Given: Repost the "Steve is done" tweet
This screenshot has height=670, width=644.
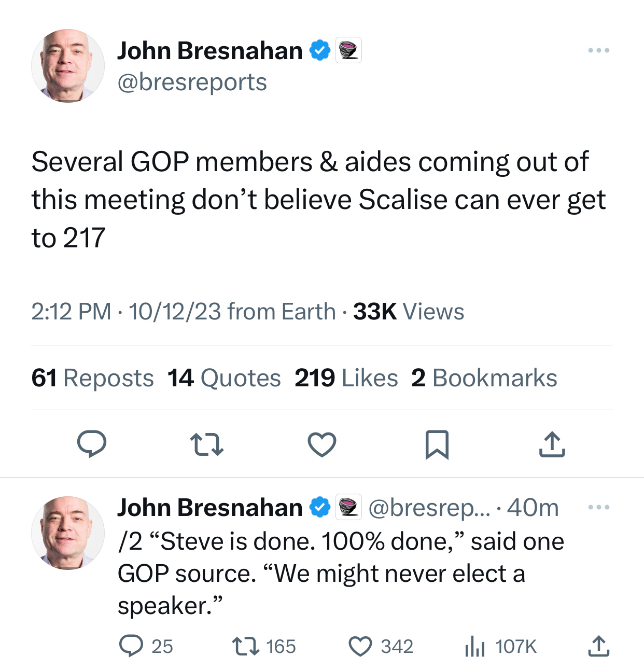Looking at the screenshot, I should pyautogui.click(x=245, y=646).
